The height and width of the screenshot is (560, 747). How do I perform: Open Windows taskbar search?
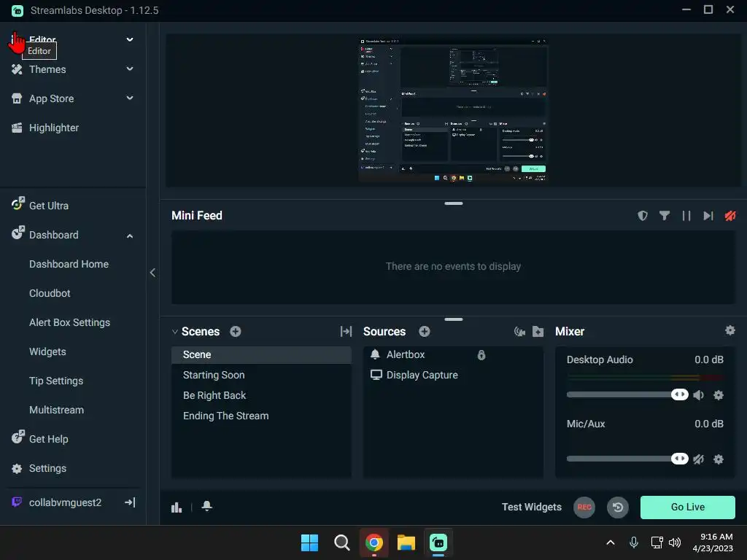click(341, 542)
